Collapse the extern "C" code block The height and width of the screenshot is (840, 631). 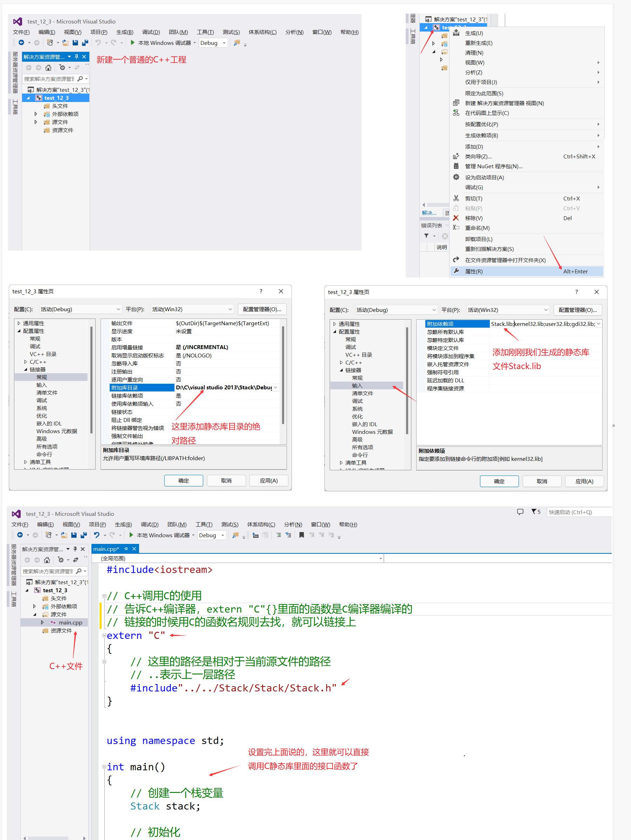click(x=104, y=635)
